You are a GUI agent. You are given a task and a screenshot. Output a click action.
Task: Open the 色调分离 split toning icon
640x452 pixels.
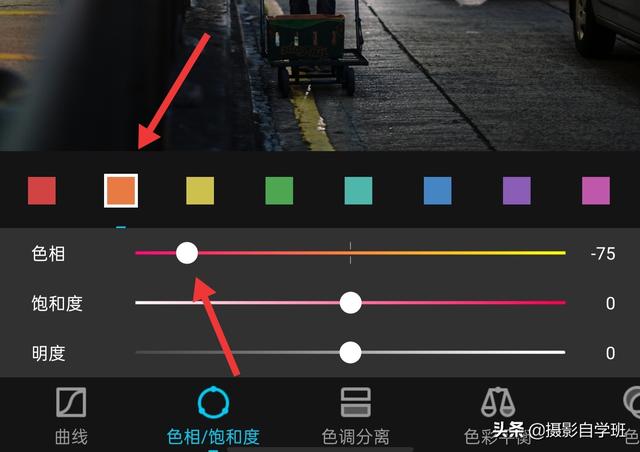[x=356, y=402]
